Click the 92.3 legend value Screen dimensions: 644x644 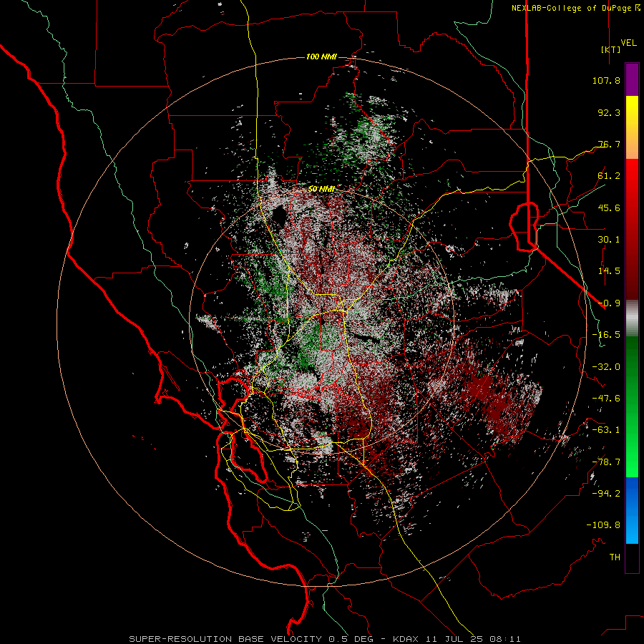tap(609, 112)
